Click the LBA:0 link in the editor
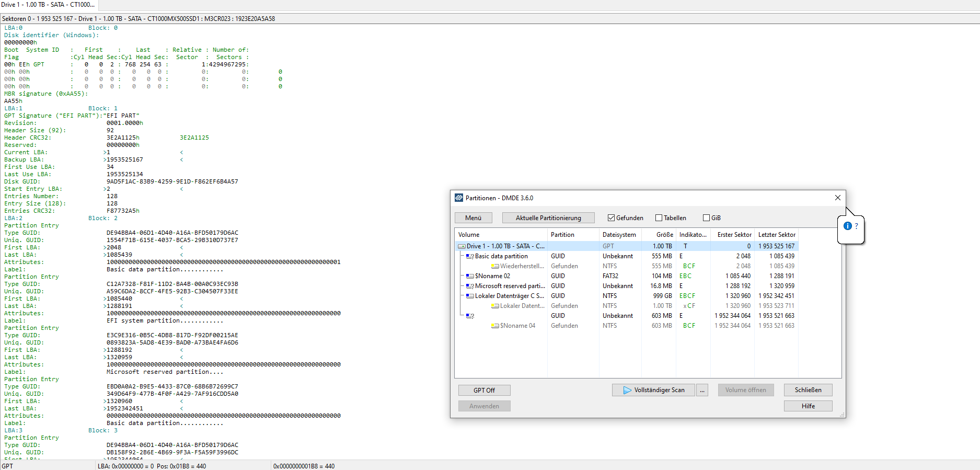 coord(14,28)
